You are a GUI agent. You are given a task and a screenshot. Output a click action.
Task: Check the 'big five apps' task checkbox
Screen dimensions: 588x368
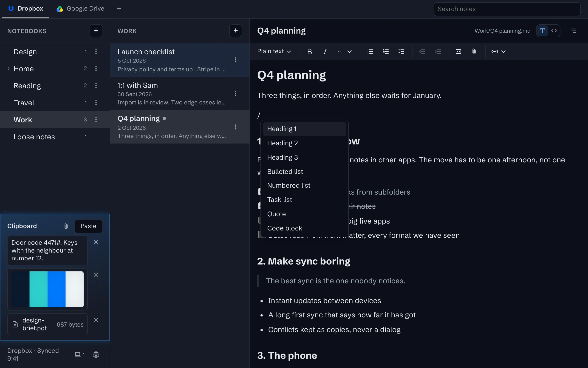click(x=260, y=220)
